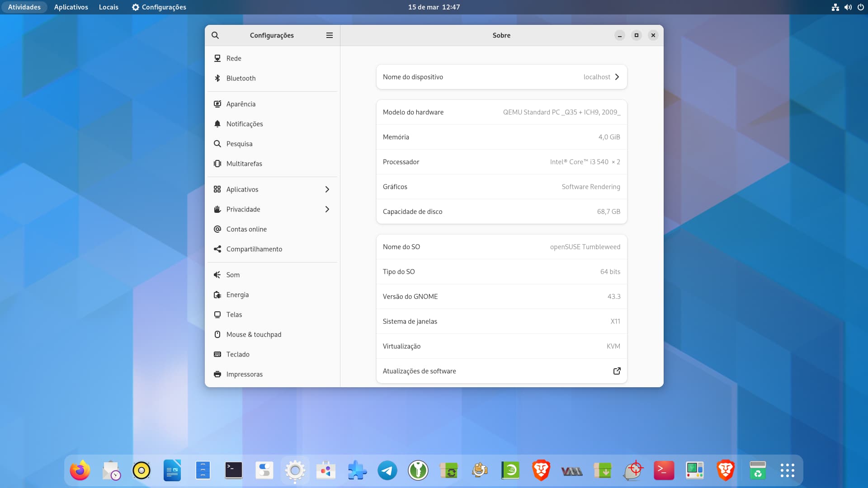
Task: Open Impressoras printer settings
Action: [x=244, y=374]
